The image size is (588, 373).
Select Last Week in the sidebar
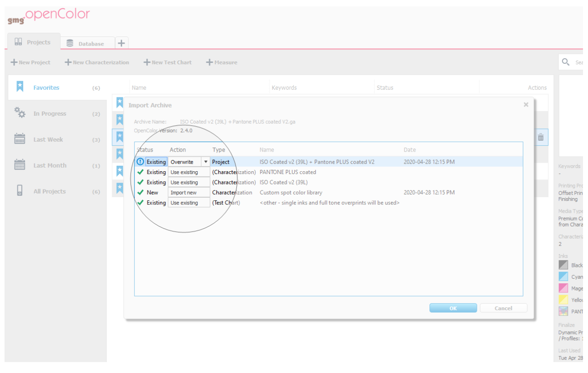57,139
